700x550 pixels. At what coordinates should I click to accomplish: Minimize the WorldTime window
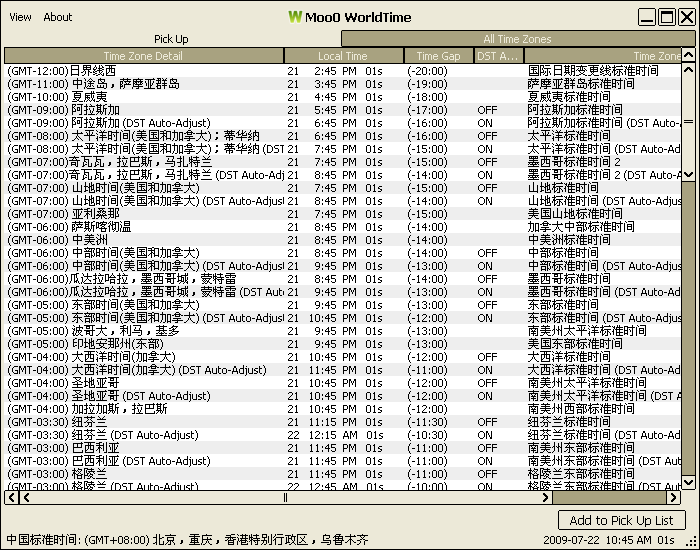click(647, 17)
